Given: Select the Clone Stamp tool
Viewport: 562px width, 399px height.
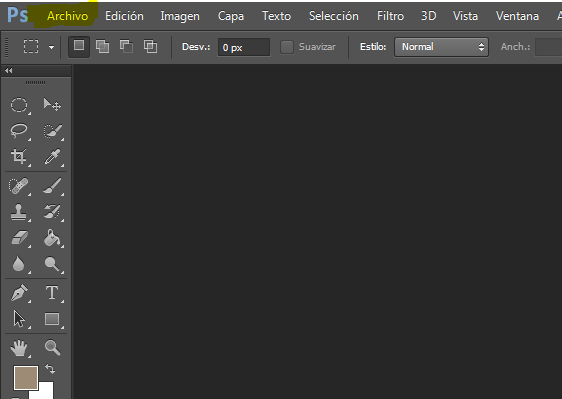Looking at the screenshot, I should pyautogui.click(x=19, y=212).
